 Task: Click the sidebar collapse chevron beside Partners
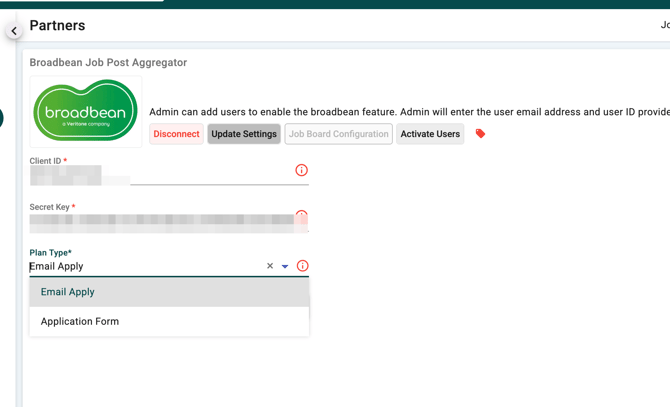pos(14,31)
